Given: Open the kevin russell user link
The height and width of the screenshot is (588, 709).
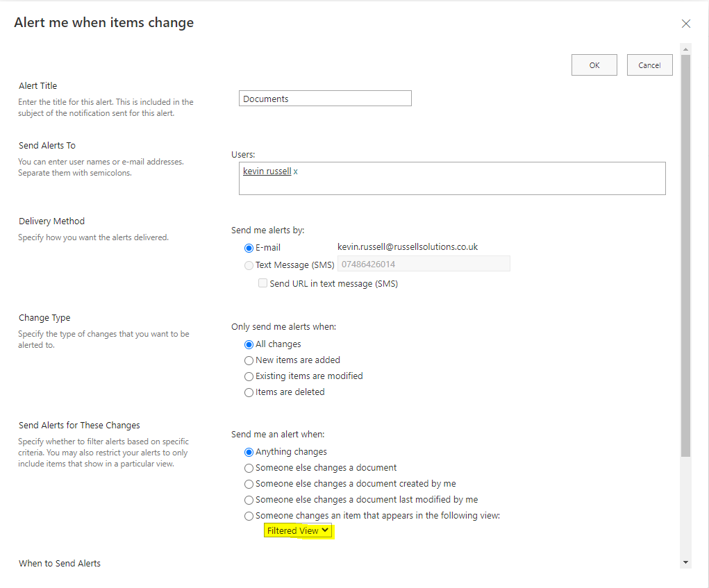Looking at the screenshot, I should pos(267,171).
